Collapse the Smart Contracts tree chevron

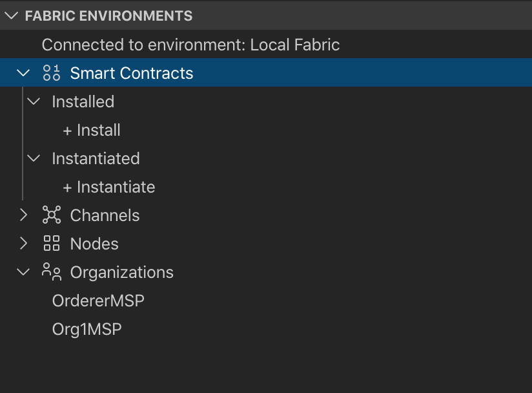click(x=23, y=72)
